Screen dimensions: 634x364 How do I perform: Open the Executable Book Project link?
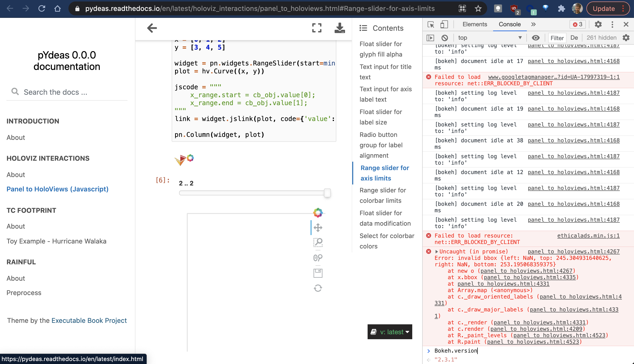[89, 321]
